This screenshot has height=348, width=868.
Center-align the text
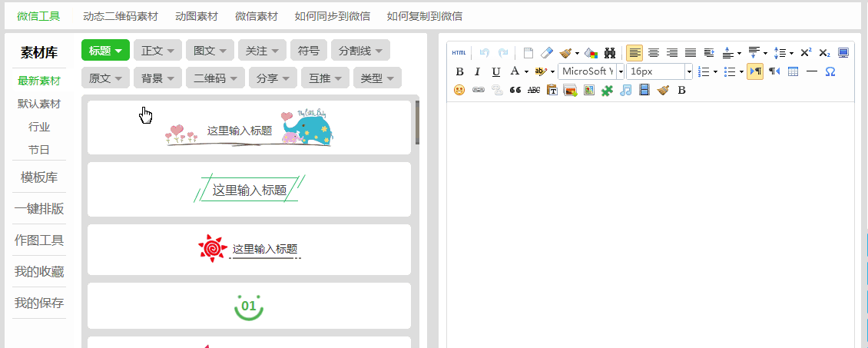(x=654, y=53)
